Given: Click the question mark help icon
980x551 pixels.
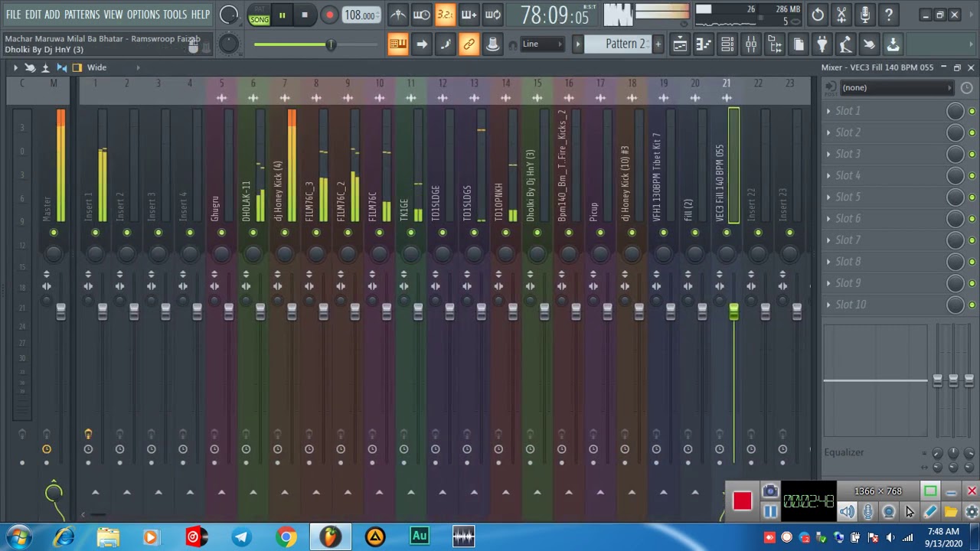Looking at the screenshot, I should coord(889,15).
